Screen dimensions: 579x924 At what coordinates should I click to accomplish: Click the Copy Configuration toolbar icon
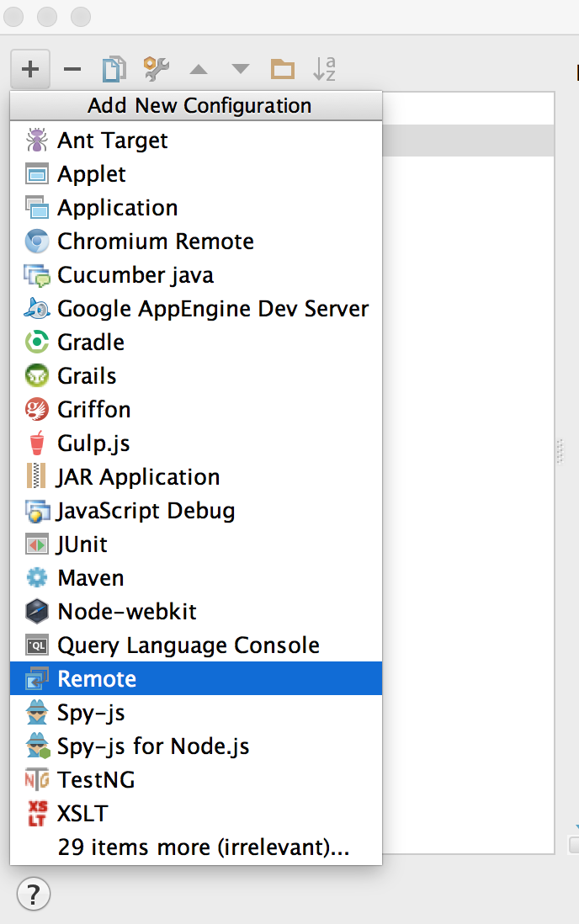click(114, 69)
